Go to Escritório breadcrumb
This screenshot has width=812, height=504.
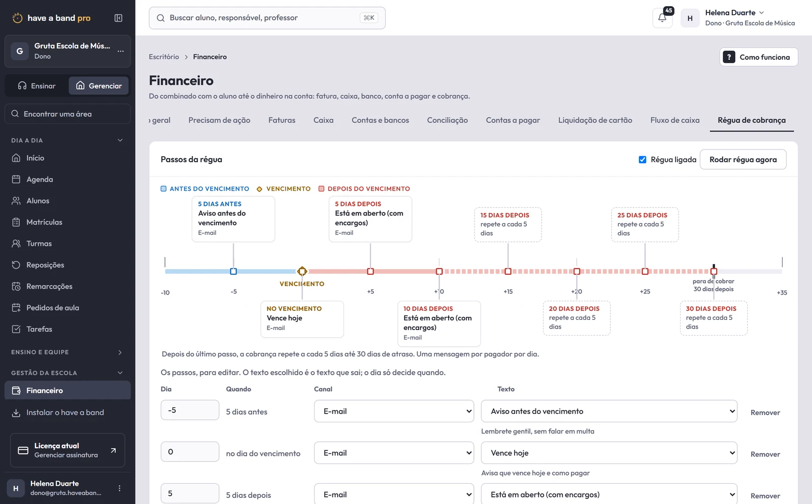[164, 57]
